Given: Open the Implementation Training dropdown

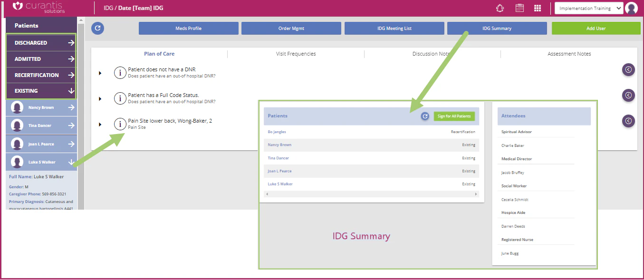Looking at the screenshot, I should [588, 8].
